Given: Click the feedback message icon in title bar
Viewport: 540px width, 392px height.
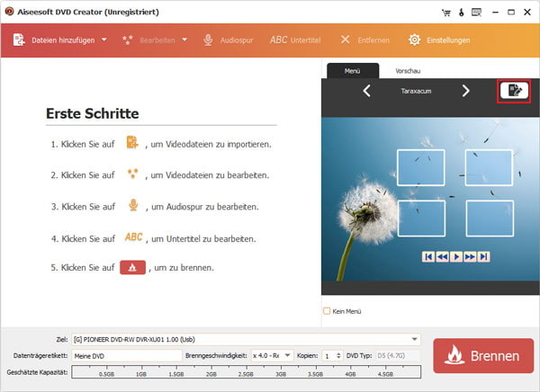Looking at the screenshot, I should (x=477, y=13).
